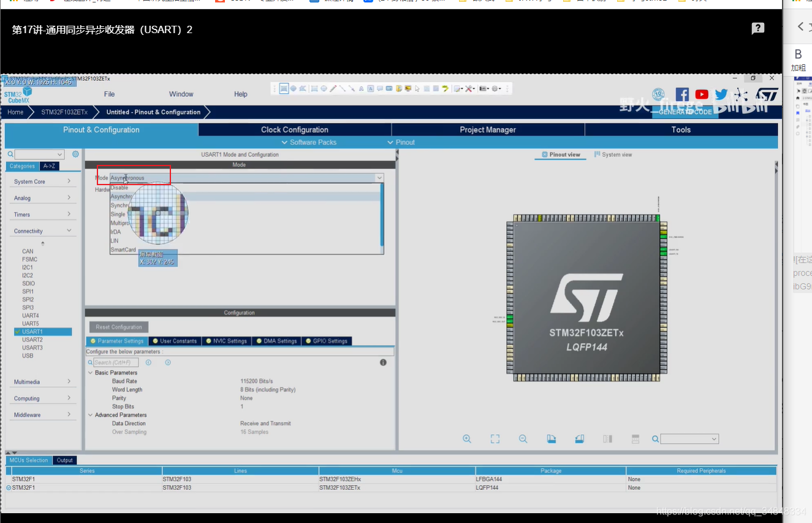Open the pinout pin search combo box
812x523 pixels.
[x=689, y=439]
